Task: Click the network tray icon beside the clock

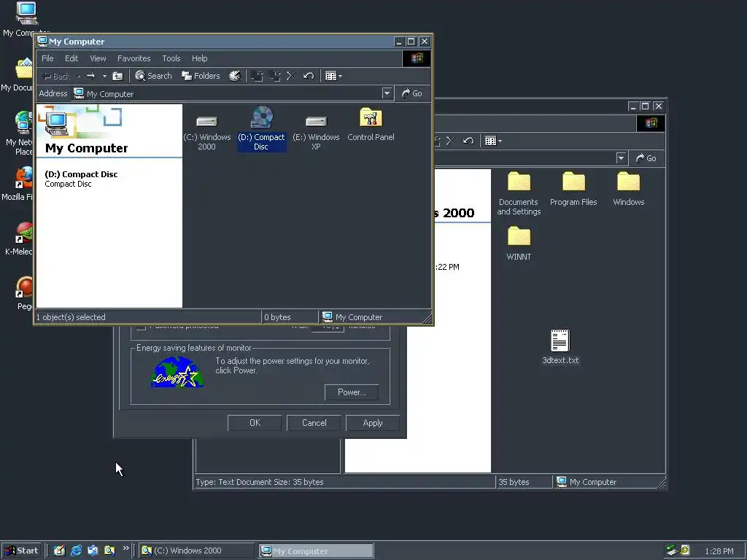Action: tap(672, 551)
